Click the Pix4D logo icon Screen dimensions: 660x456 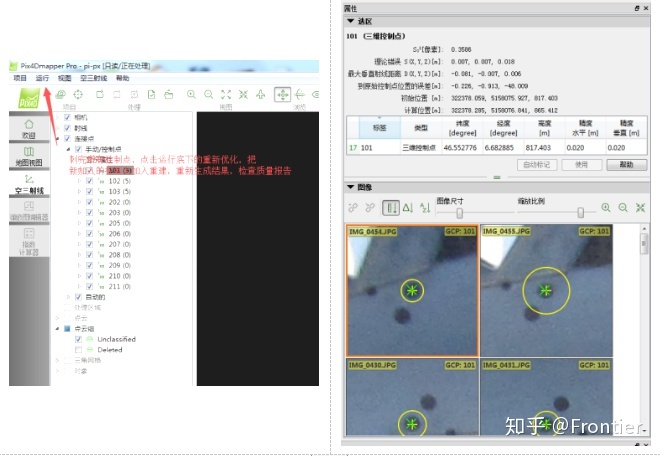pos(29,99)
